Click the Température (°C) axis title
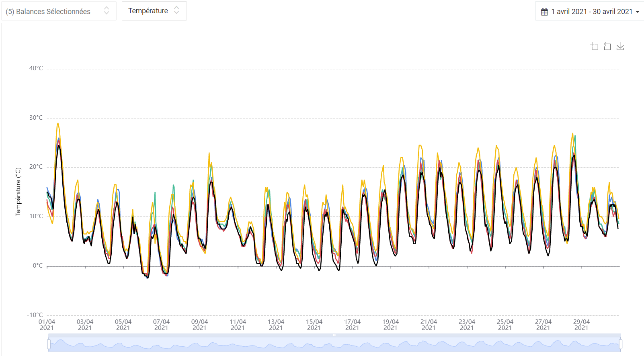This screenshot has height=356, width=644. pyautogui.click(x=18, y=192)
